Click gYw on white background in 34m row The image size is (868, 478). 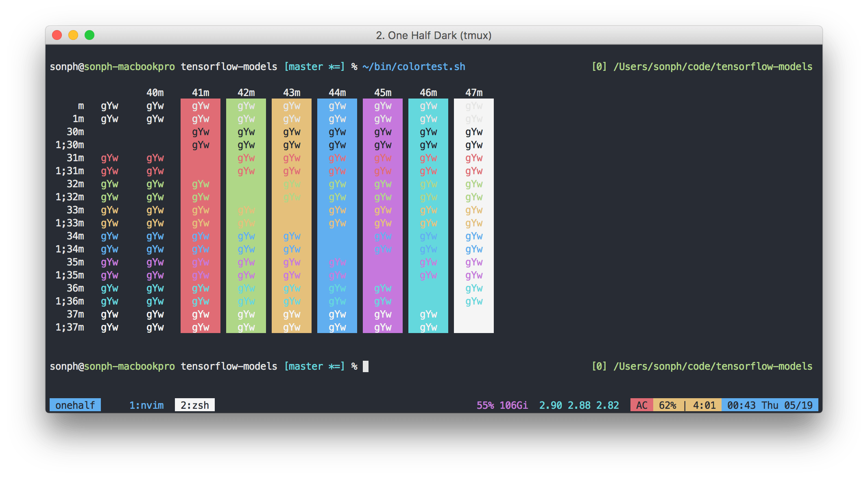(474, 237)
